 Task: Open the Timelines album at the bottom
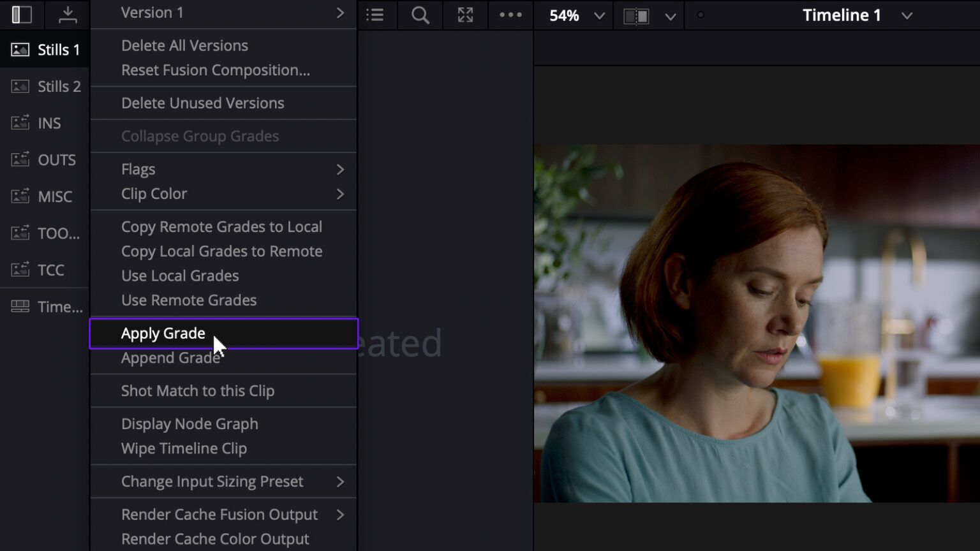[45, 306]
